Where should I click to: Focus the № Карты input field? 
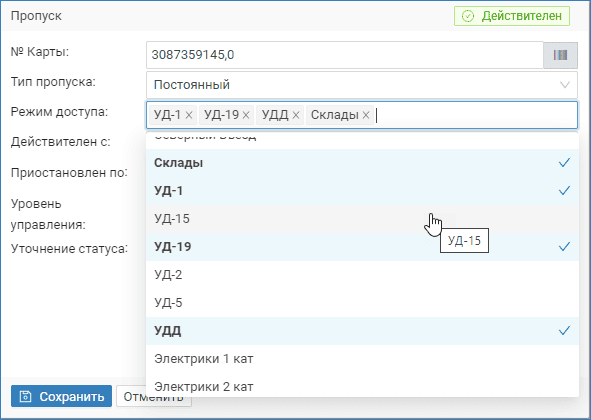click(x=344, y=55)
